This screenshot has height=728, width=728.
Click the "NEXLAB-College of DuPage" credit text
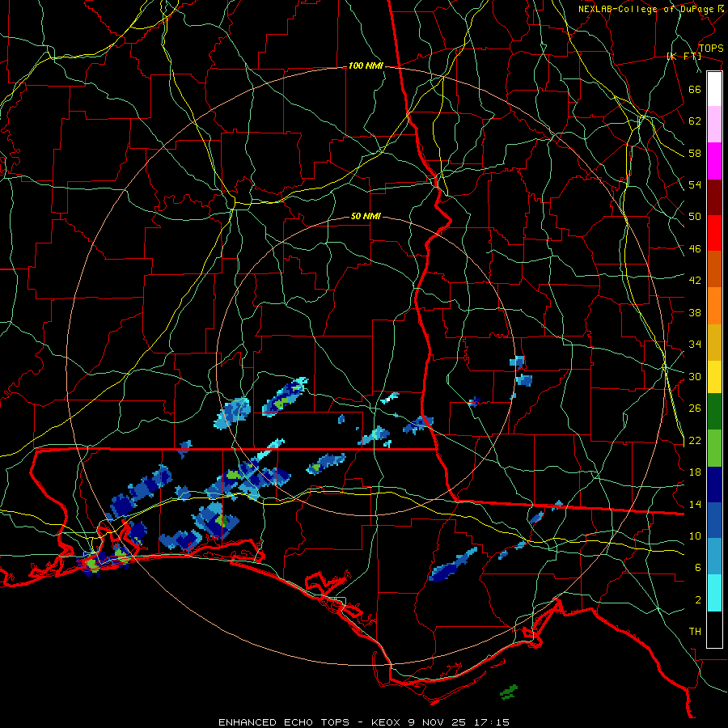point(645,9)
